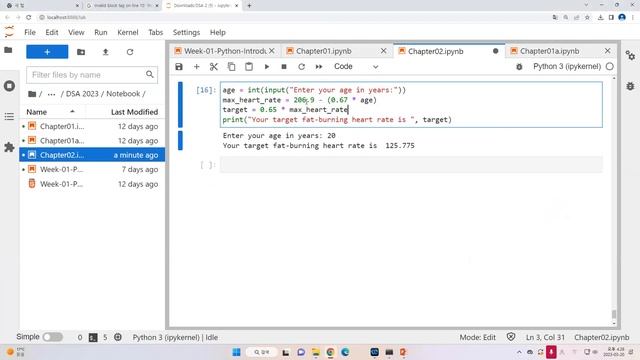Expand the breadcrumb ellipsis path
The image size is (640, 360).
(51, 94)
